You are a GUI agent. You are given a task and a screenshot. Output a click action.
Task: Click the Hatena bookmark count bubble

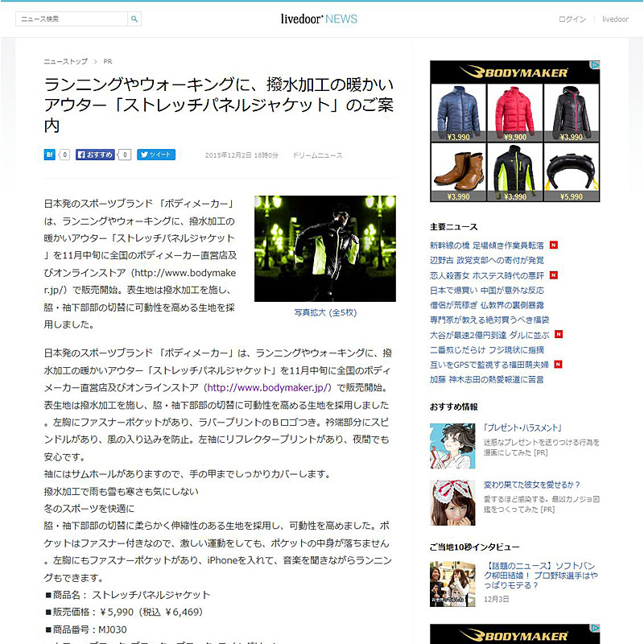click(64, 155)
